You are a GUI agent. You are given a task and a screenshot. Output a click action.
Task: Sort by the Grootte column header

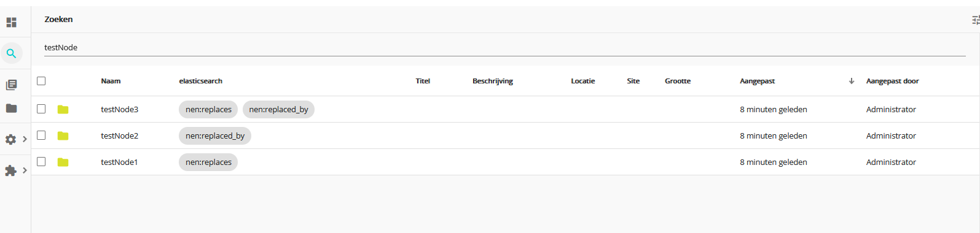coord(678,81)
